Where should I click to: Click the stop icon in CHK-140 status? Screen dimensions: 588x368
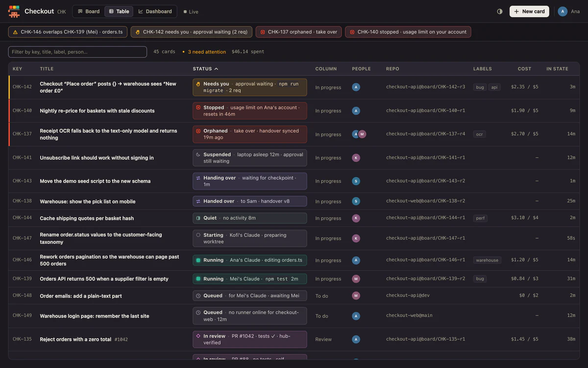198,107
